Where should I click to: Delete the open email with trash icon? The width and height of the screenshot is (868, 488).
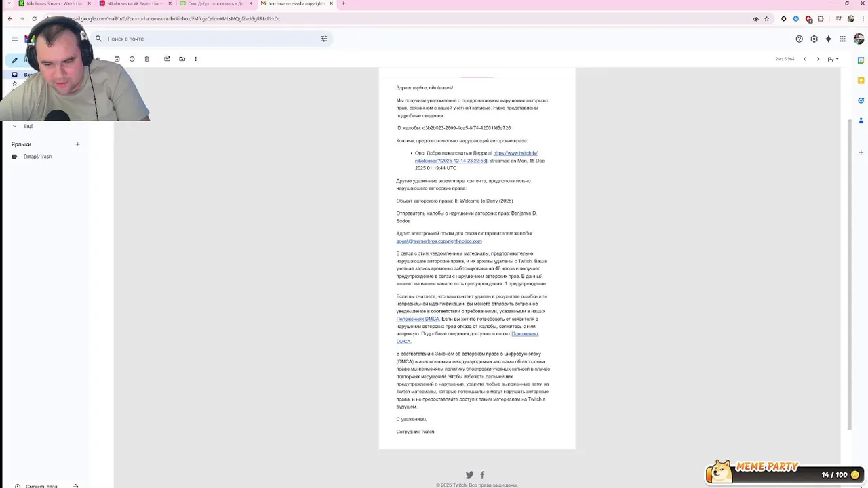(146, 59)
